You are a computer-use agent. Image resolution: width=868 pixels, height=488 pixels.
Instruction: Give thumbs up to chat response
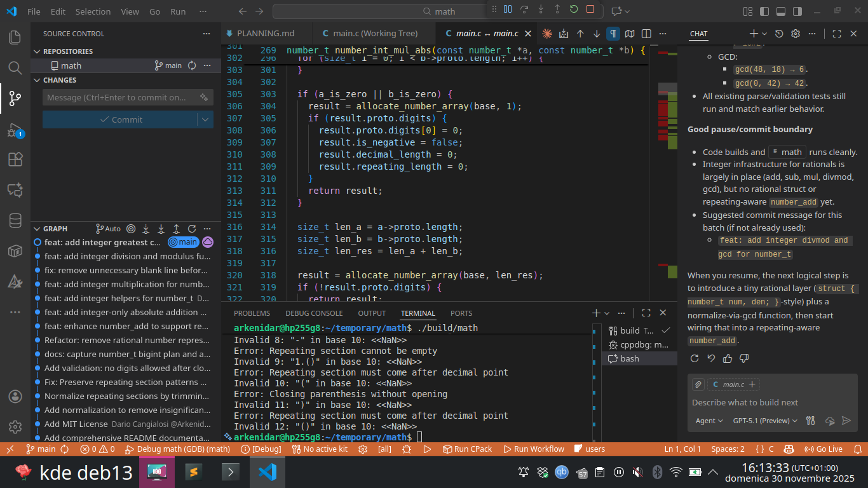click(x=728, y=358)
